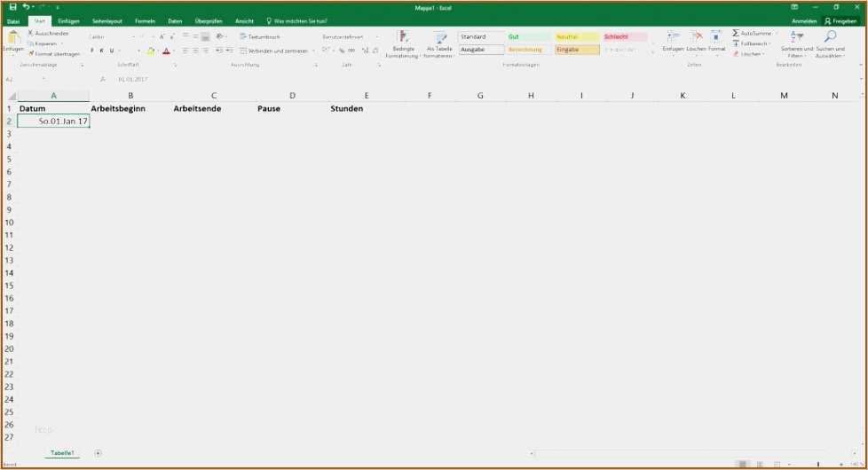Apply the Schlecht cell style
Screen dimensions: 868x470
point(625,36)
